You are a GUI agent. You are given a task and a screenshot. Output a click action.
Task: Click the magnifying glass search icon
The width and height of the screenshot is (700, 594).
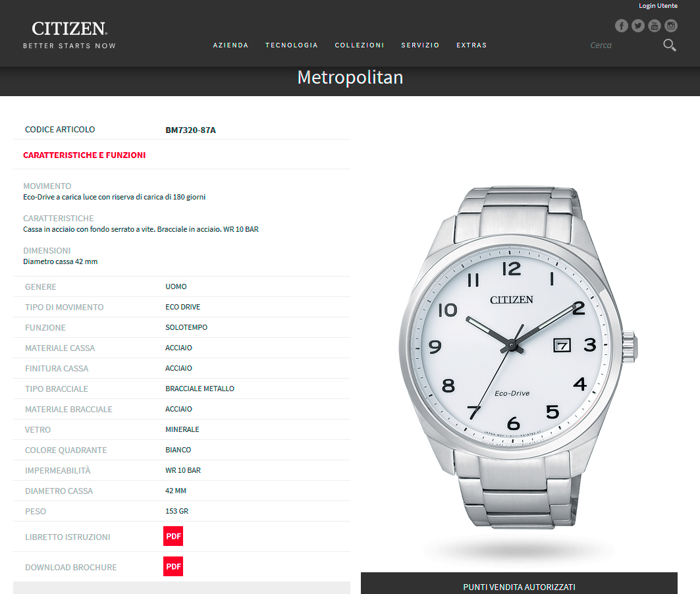(669, 45)
